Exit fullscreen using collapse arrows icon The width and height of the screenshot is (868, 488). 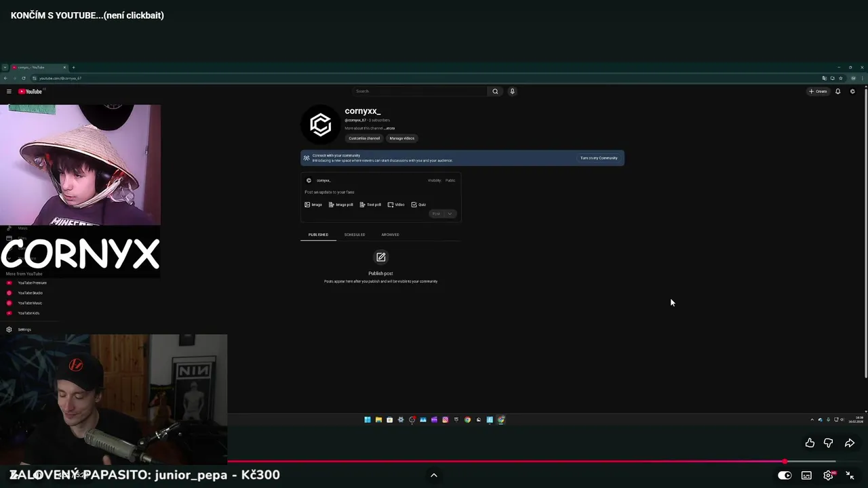coord(850,475)
